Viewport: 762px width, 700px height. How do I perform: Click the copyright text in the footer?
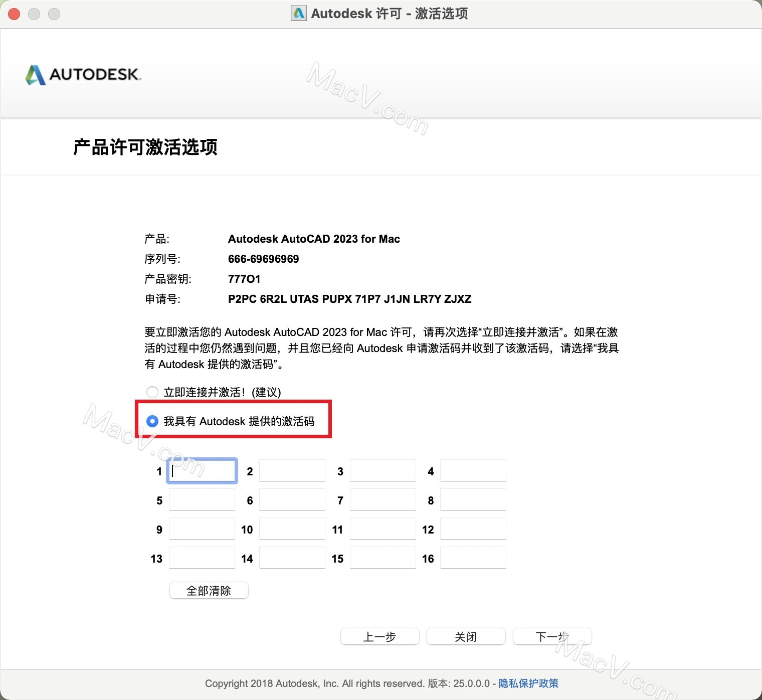[x=347, y=683]
